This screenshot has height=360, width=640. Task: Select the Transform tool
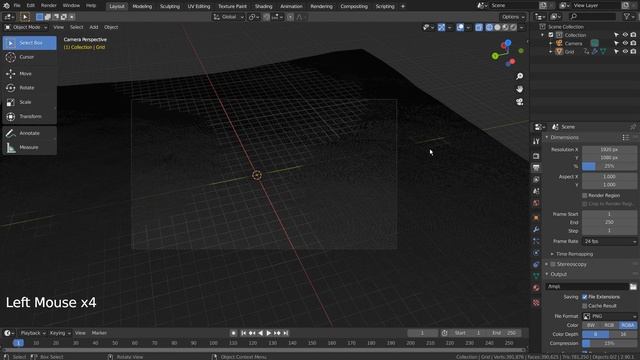coord(29,116)
